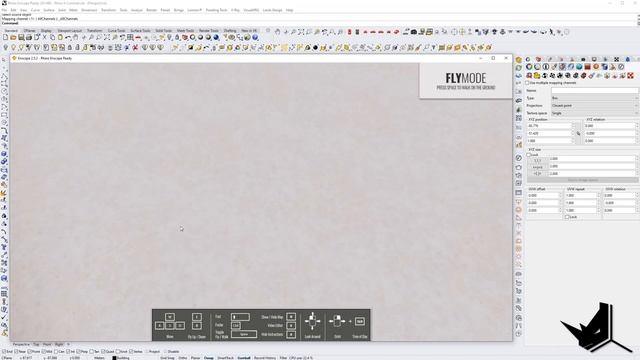Image resolution: width=640 pixels, height=360 pixels.
Task: Click the color wheel icon in right panel
Action: coord(529,67)
